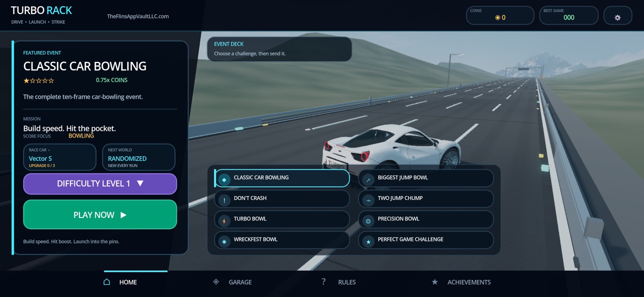Click the burst icon on Wreckfest Bowl
Image resolution: width=644 pixels, height=297 pixels.
tap(224, 241)
